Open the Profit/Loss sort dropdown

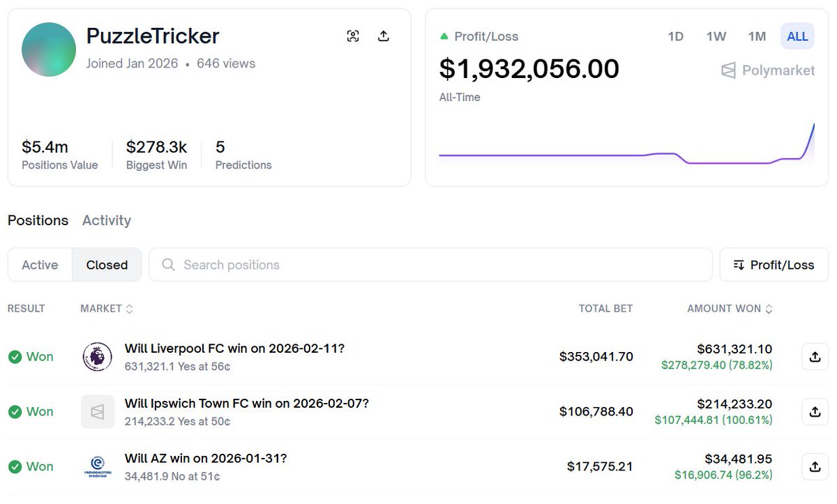774,265
